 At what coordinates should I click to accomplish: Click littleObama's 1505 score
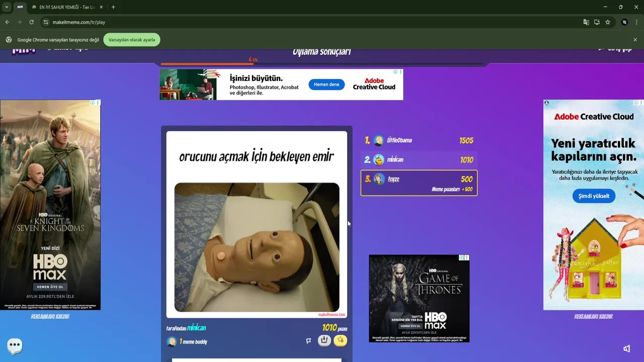466,141
